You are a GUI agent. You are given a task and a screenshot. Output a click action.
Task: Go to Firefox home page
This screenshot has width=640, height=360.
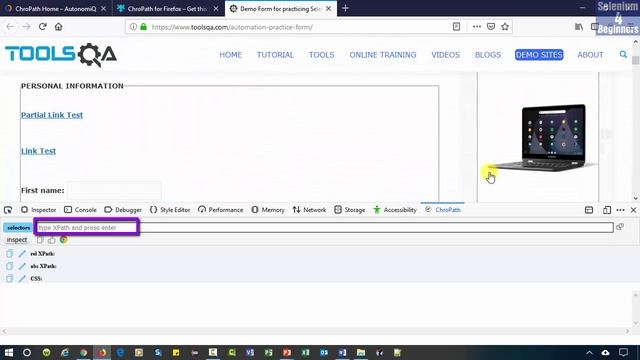pyautogui.click(x=58, y=27)
